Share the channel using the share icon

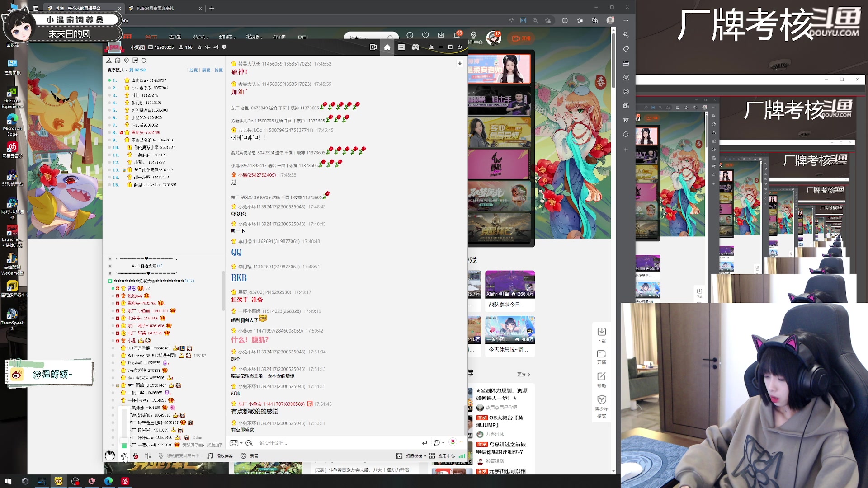pos(216,47)
